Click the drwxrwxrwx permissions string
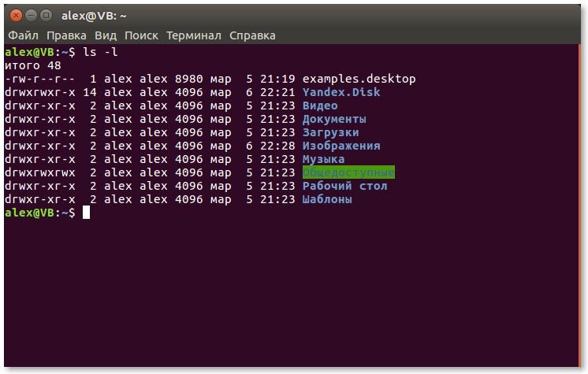The height and width of the screenshot is (374, 588). tap(39, 172)
